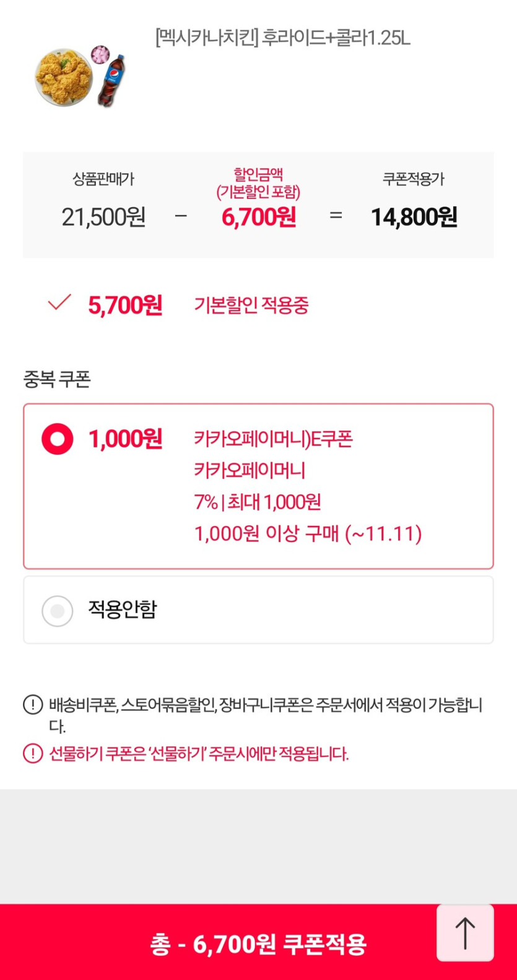The height and width of the screenshot is (980, 517).
Task: Click the red checkmark beside 5,700원
Action: click(59, 303)
